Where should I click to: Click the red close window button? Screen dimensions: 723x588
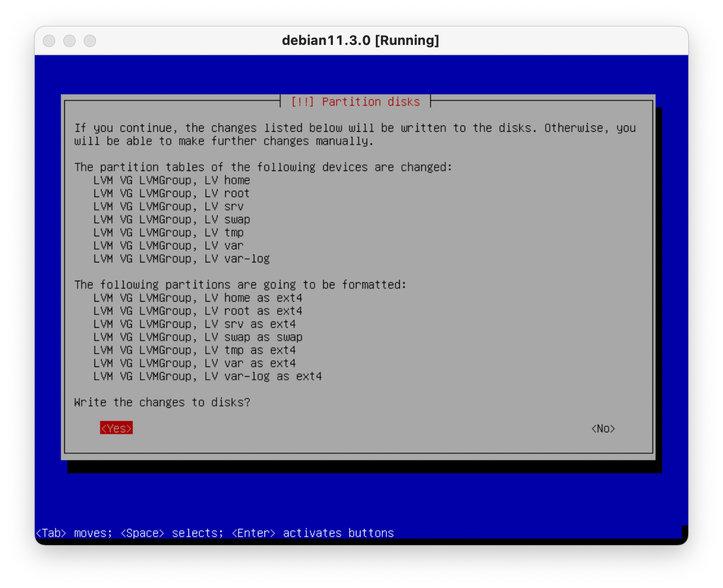[x=49, y=41]
